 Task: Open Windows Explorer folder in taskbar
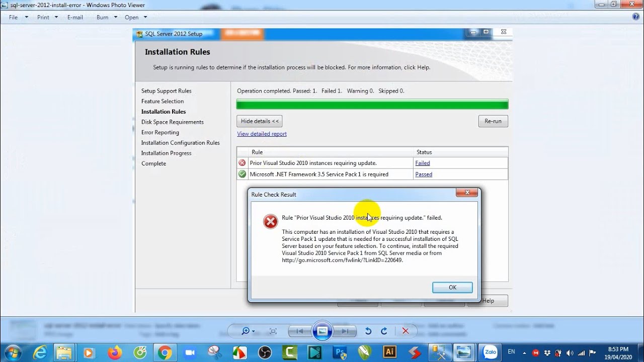[x=64, y=352]
